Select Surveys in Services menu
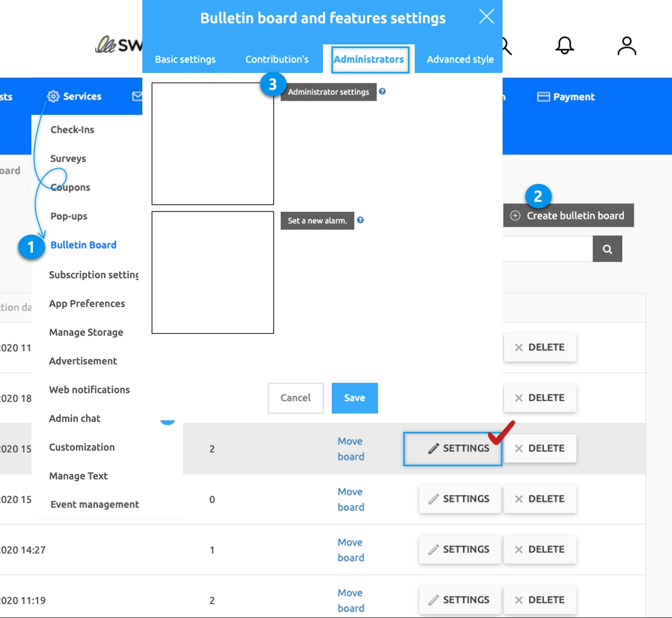The height and width of the screenshot is (618, 672). 68,159
